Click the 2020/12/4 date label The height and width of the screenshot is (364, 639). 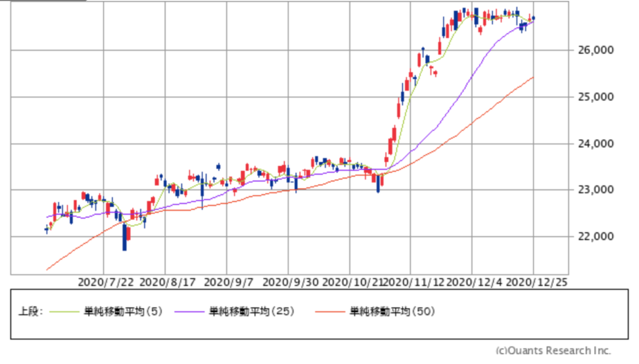coord(474,282)
